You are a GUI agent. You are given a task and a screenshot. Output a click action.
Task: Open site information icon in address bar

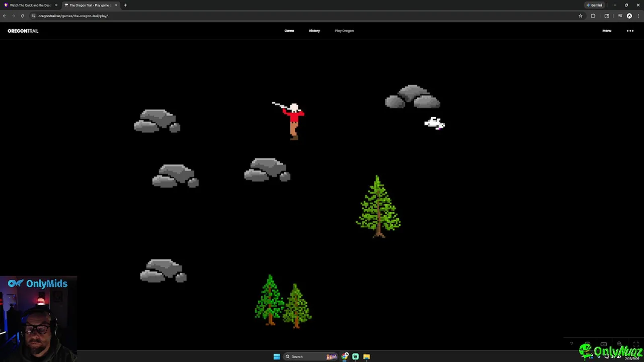pos(34,16)
